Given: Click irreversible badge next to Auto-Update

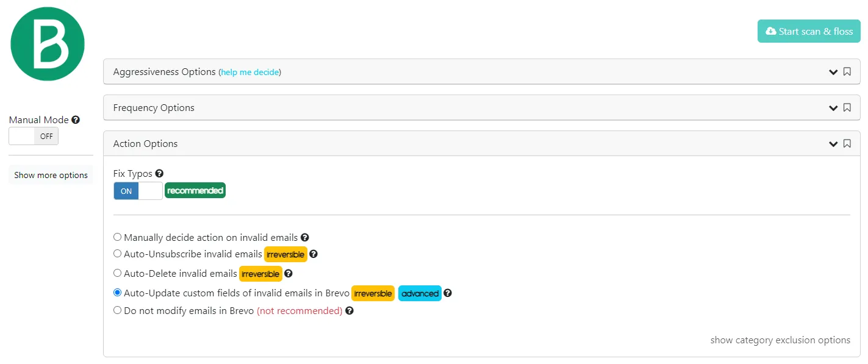Looking at the screenshot, I should [x=373, y=293].
